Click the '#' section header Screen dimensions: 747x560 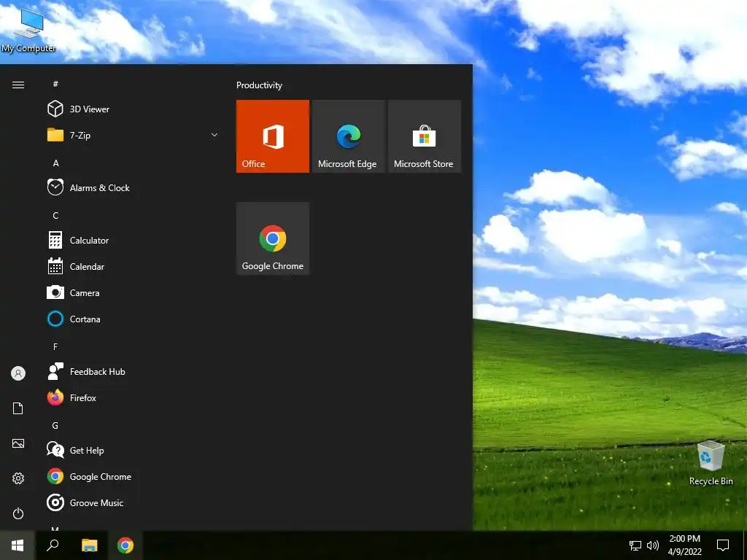click(x=55, y=84)
